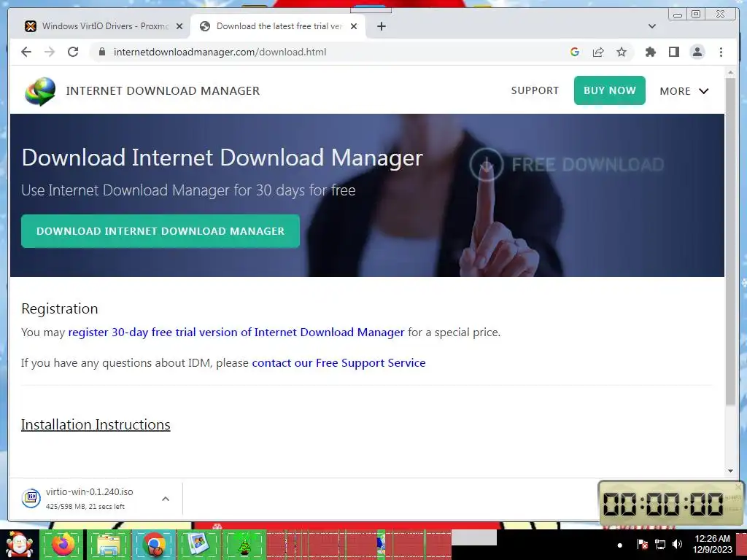Click the ISO file icon in downloads bar
This screenshot has width=747, height=560.
tap(31, 498)
